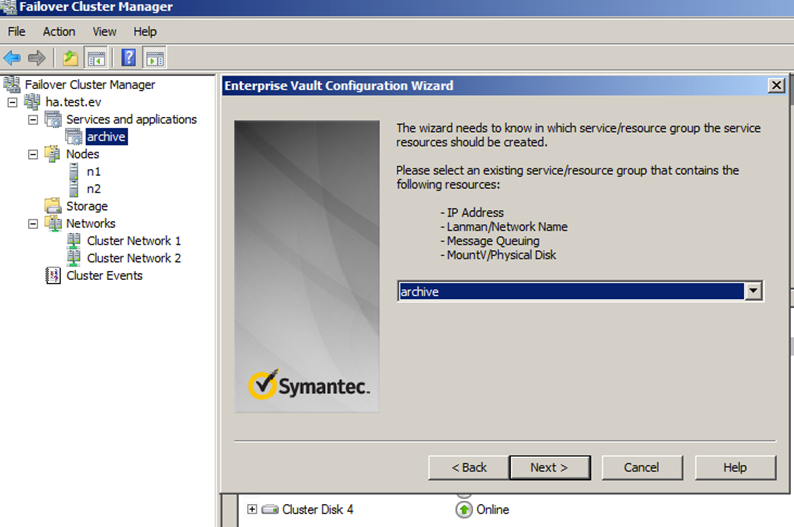This screenshot has height=527, width=794.
Task: Click the Cluster Disk 4 drive icon
Action: pos(270,509)
